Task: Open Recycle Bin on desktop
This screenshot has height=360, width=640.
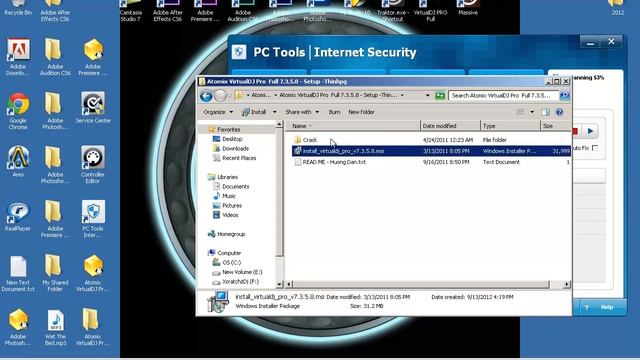Action: [x=18, y=8]
